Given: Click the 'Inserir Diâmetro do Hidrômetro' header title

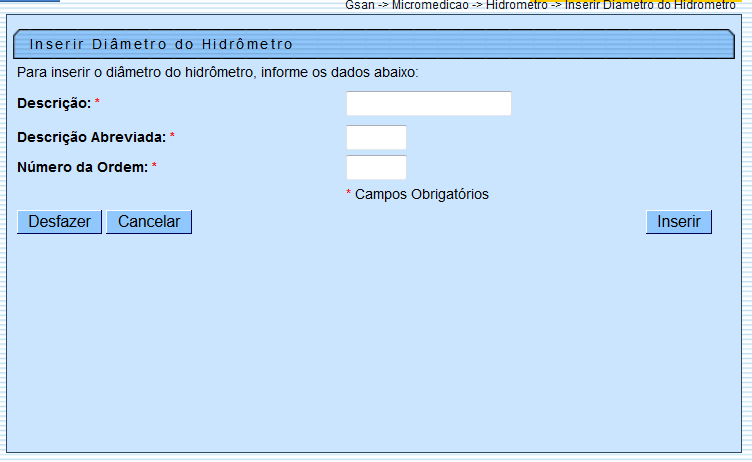Looking at the screenshot, I should point(161,44).
